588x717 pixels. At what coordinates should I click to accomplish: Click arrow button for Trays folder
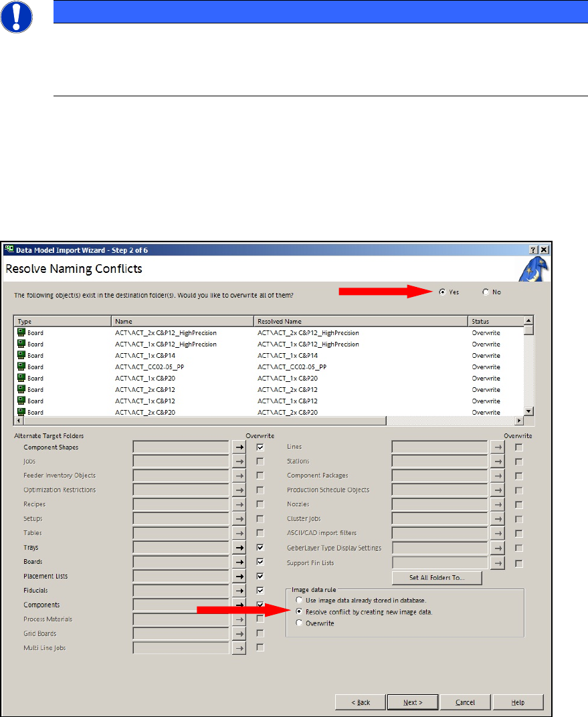239,547
